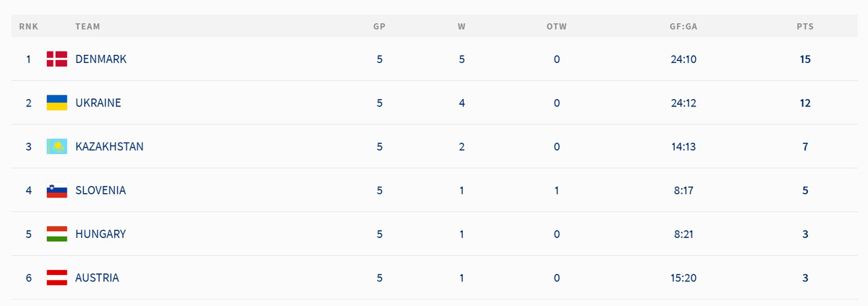Open the HUNGARY team link
868x306 pixels.
point(101,234)
